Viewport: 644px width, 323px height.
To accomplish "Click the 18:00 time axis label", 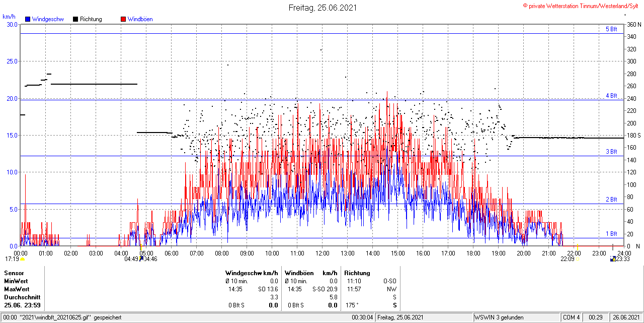I will [x=473, y=253].
